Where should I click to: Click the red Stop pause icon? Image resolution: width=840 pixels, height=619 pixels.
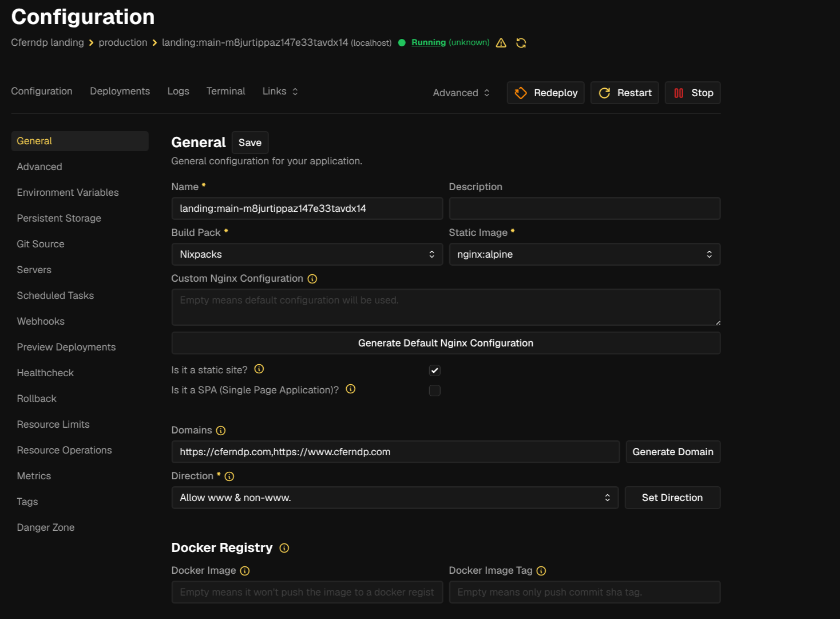[x=679, y=93]
